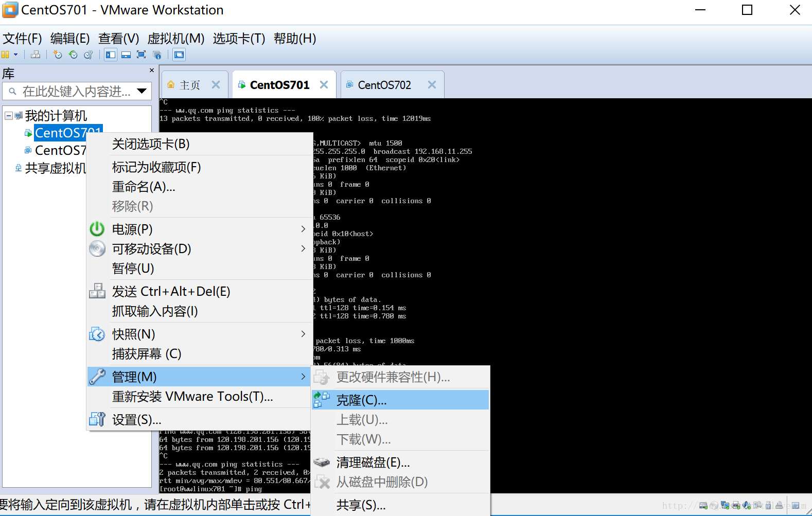
Task: Toggle the console view toolbar icon
Action: coord(179,55)
